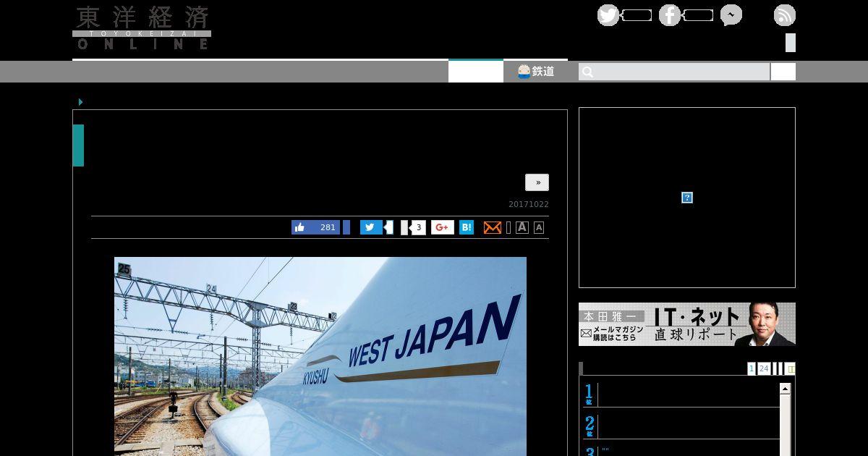Image resolution: width=868 pixels, height=456 pixels.
Task: Open the ranking item number 1
Action: [x=681, y=394]
